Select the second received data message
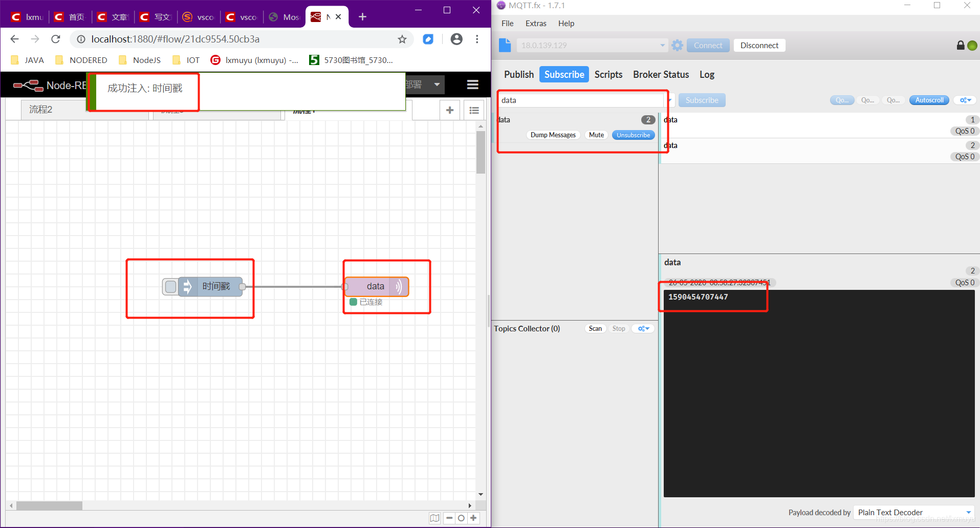This screenshot has width=980, height=528. [x=819, y=151]
